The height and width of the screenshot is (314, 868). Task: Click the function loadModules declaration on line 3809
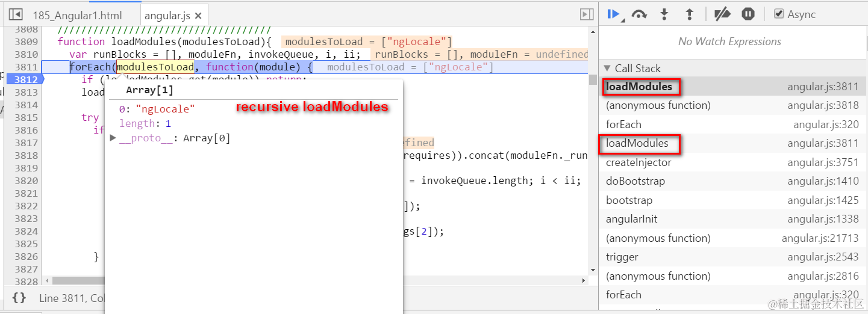164,42
